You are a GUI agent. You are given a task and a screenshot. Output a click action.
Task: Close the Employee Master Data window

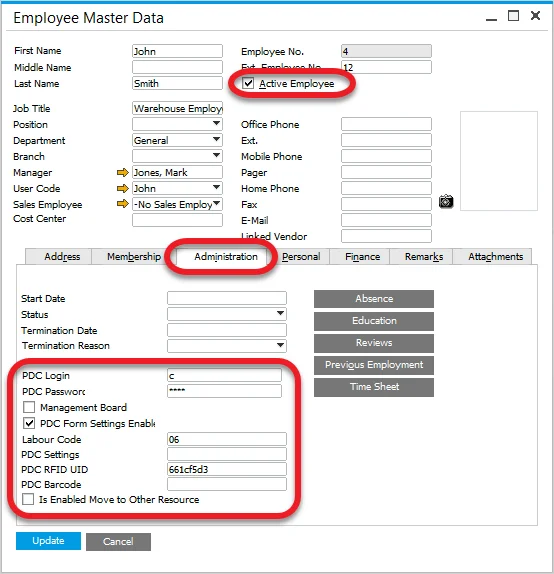pos(535,16)
